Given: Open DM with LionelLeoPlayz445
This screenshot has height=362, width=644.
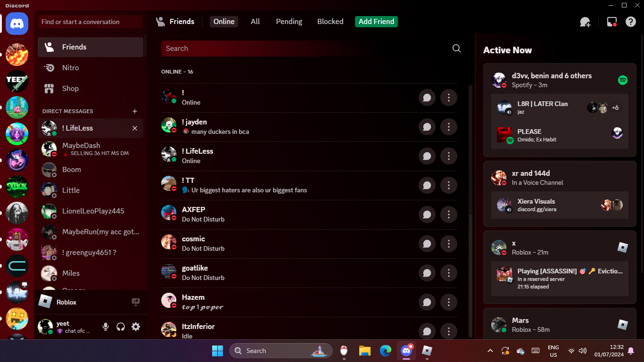Looking at the screenshot, I should [x=91, y=211].
